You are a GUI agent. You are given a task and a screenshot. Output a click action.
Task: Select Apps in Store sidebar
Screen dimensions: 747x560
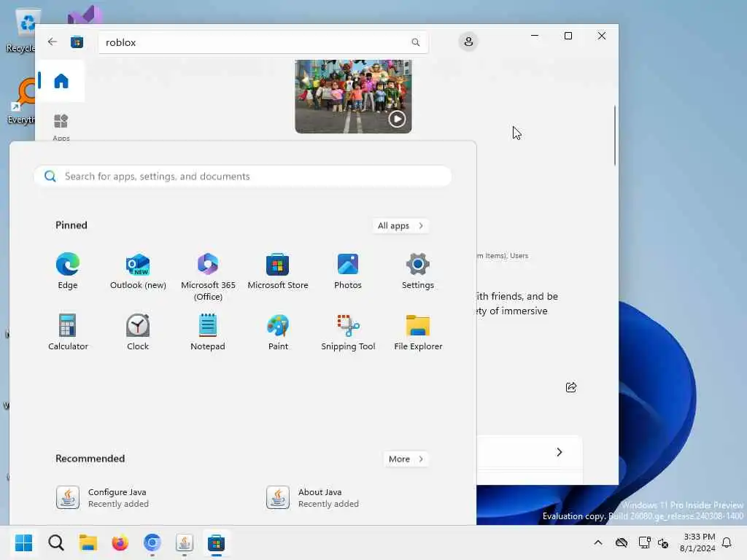coord(61,126)
